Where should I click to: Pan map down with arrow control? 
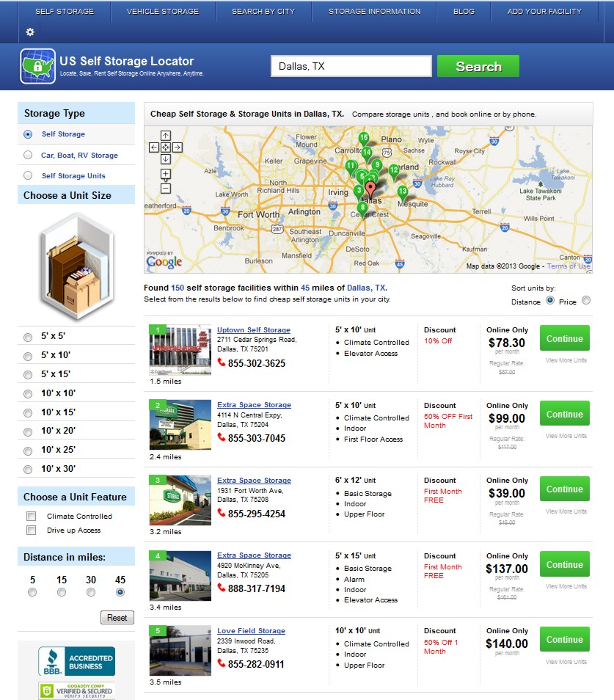pyautogui.click(x=166, y=159)
